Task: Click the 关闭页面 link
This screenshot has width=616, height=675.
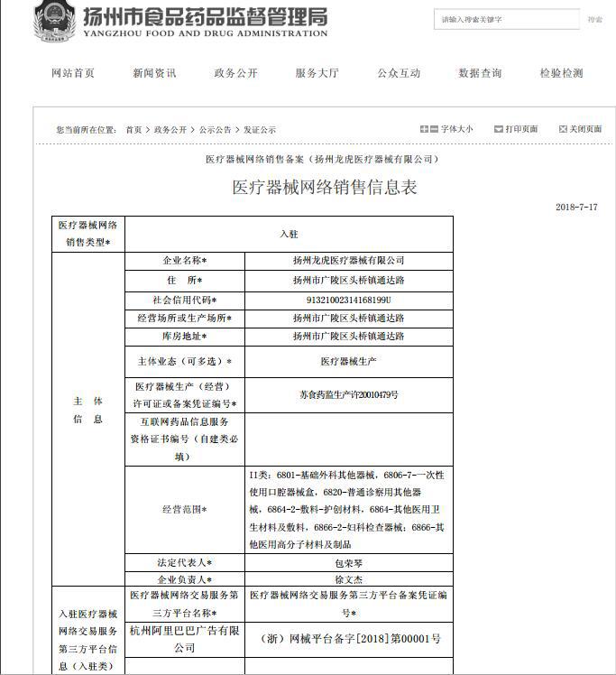Action: (585, 129)
